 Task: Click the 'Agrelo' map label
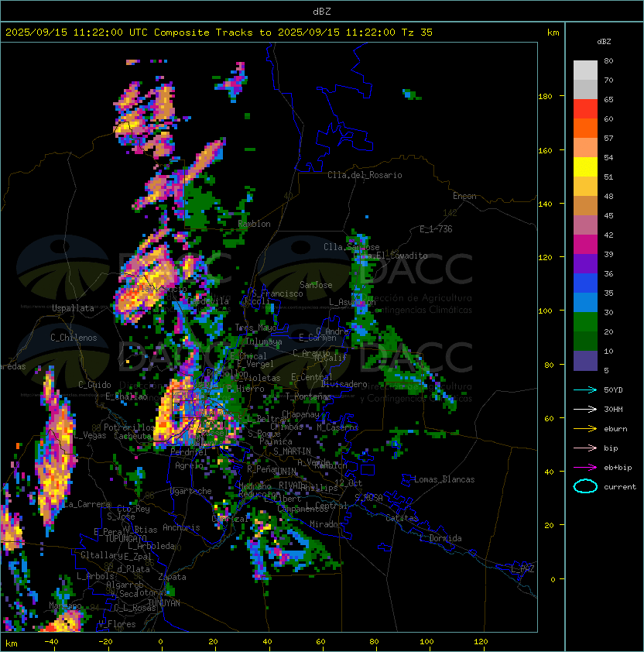point(189,465)
